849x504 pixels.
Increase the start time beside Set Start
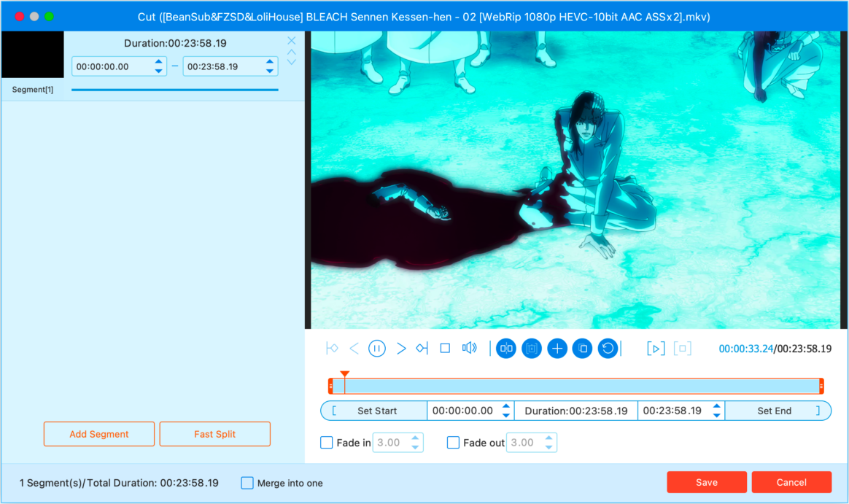point(505,406)
